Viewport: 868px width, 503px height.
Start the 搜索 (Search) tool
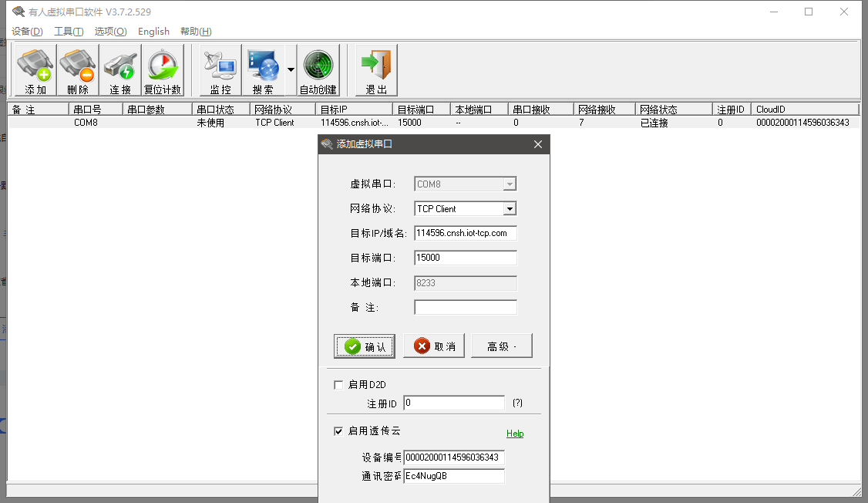click(263, 71)
